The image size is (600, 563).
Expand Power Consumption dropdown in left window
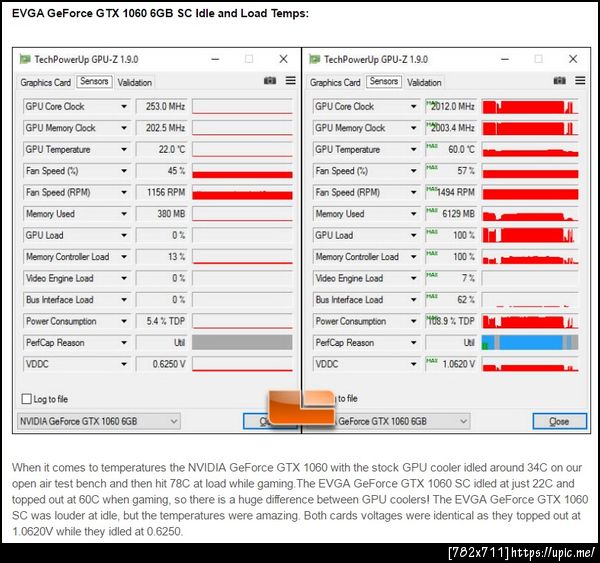124,321
